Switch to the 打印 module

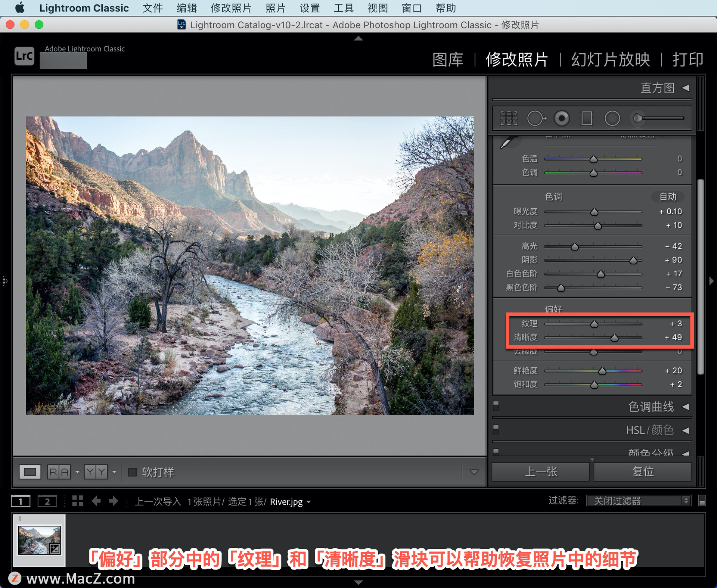(688, 60)
